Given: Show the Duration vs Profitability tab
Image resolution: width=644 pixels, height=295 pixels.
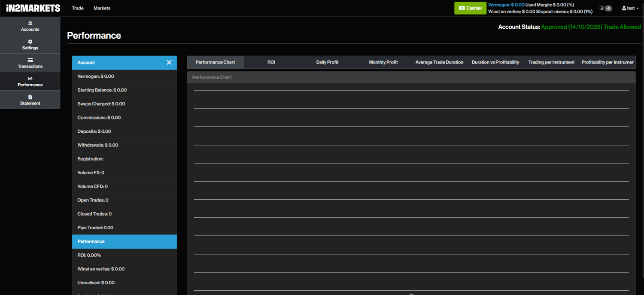Looking at the screenshot, I should pos(495,62).
